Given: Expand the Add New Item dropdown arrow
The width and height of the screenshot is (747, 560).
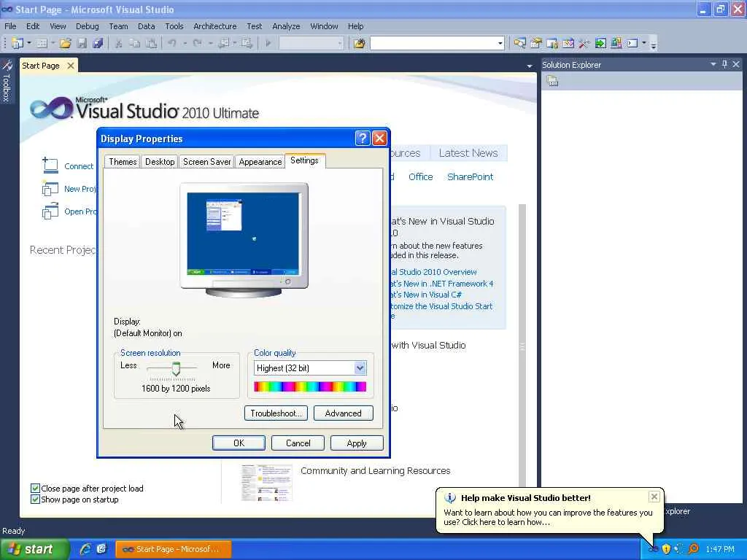Looking at the screenshot, I should [x=53, y=43].
